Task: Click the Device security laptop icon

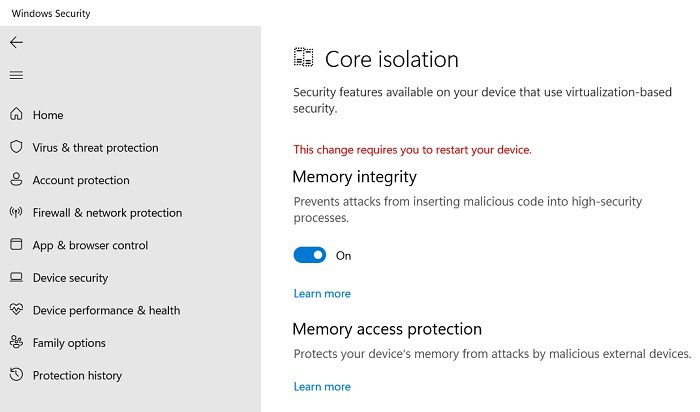Action: tap(16, 278)
